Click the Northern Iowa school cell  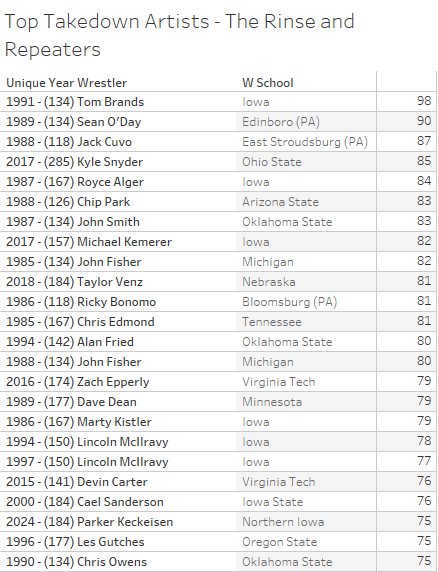pos(283,522)
